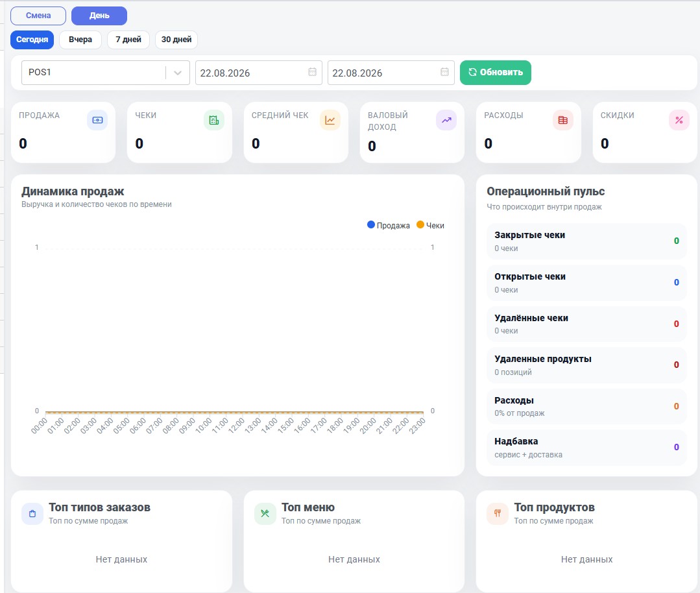Click the cash icon on the ПРОДАЖА card
This screenshot has width=700, height=593.
97,120
